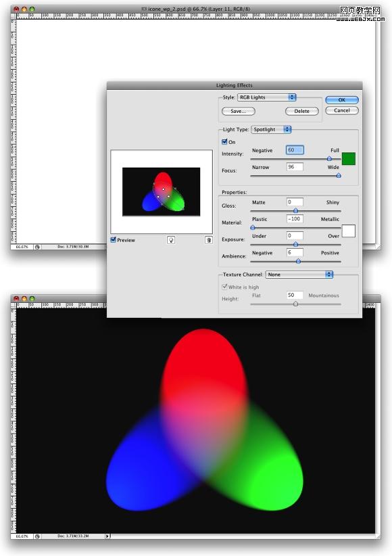Click the zoom percentage field in upper window
Image resolution: width=392 pixels, height=556 pixels.
[22, 247]
